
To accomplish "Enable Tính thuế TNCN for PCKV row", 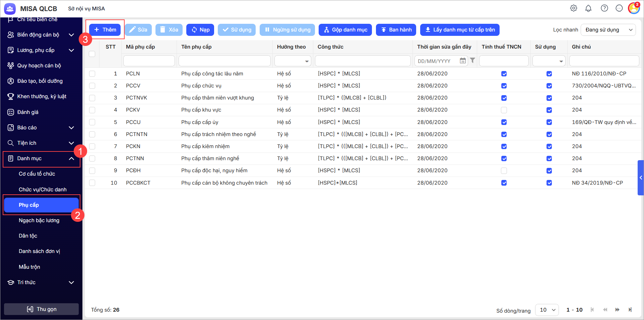I will (504, 110).
